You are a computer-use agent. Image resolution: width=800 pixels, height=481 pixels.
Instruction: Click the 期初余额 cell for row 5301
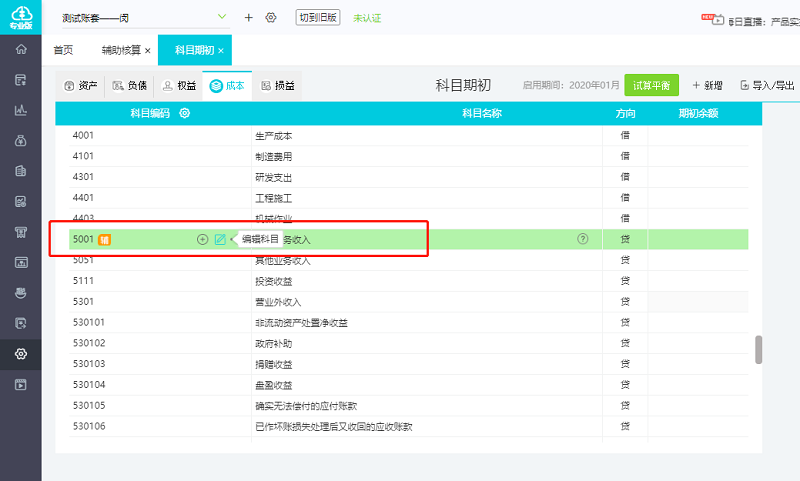[698, 302]
